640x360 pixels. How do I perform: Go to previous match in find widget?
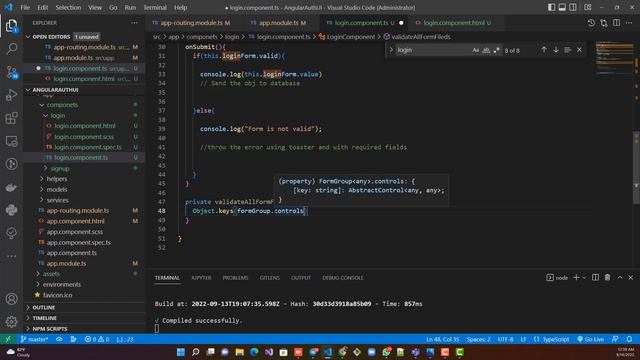pos(544,50)
